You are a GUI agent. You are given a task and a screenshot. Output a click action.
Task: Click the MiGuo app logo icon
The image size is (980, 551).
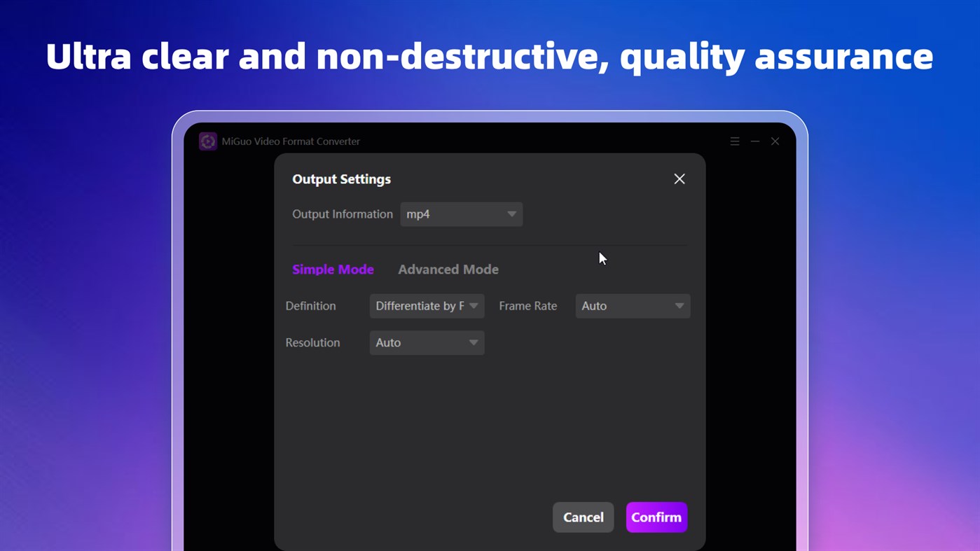(x=207, y=141)
